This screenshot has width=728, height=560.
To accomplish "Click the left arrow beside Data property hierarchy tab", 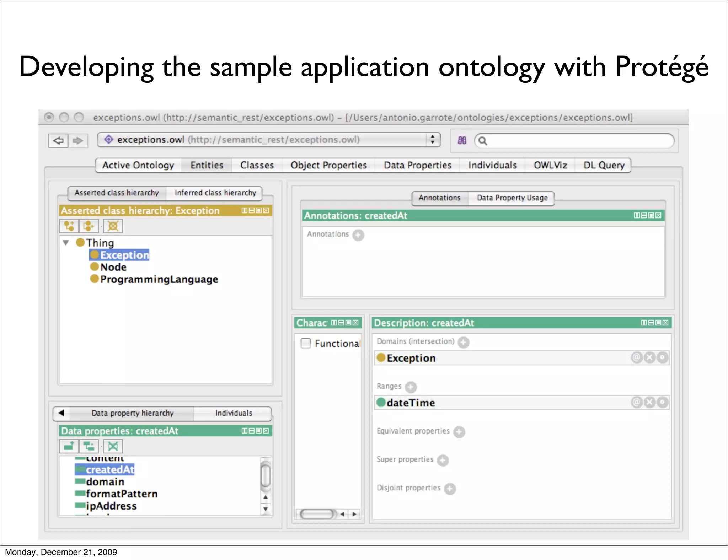I will [61, 413].
